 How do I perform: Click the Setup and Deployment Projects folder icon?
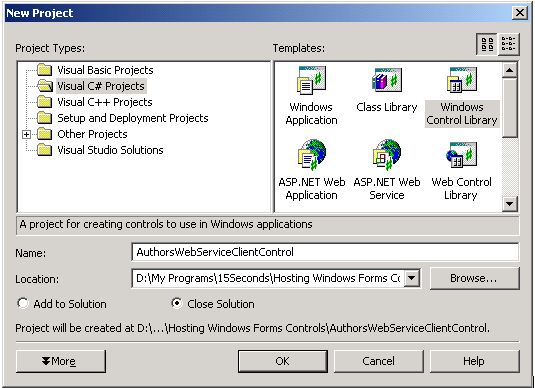(x=44, y=118)
